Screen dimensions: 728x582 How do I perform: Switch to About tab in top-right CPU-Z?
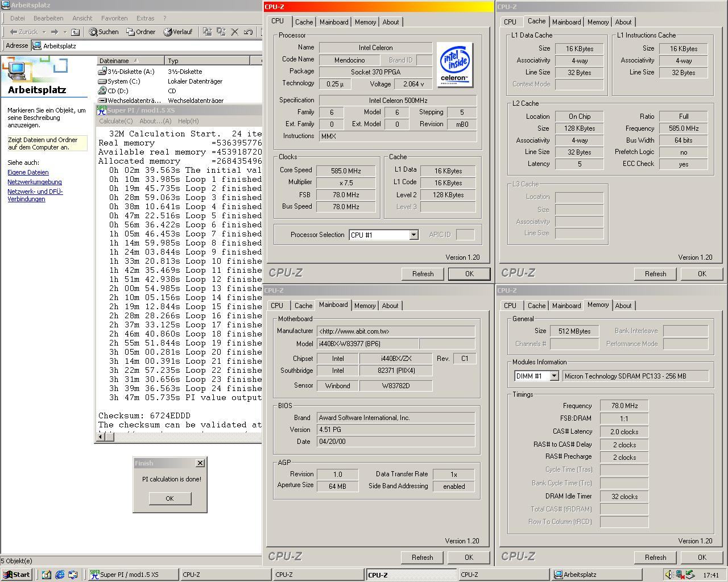[x=623, y=22]
